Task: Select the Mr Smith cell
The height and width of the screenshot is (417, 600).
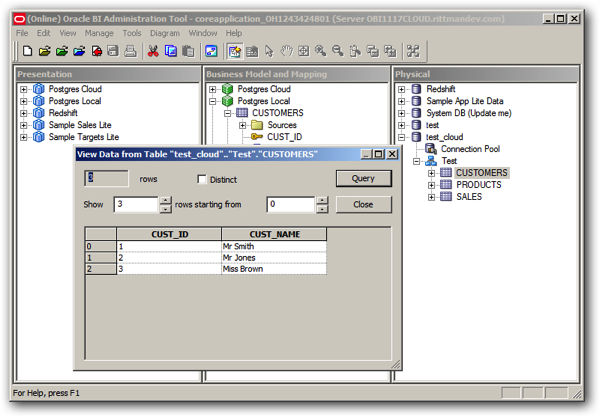Action: tap(274, 246)
